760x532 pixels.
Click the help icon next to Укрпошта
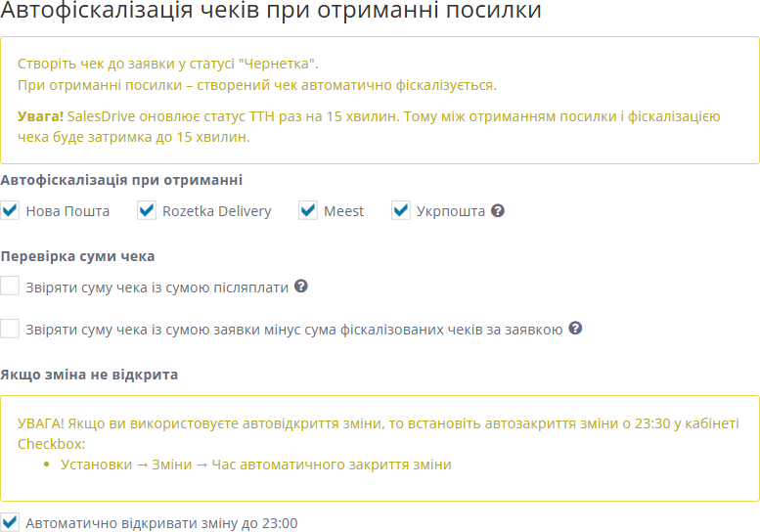coord(498,210)
